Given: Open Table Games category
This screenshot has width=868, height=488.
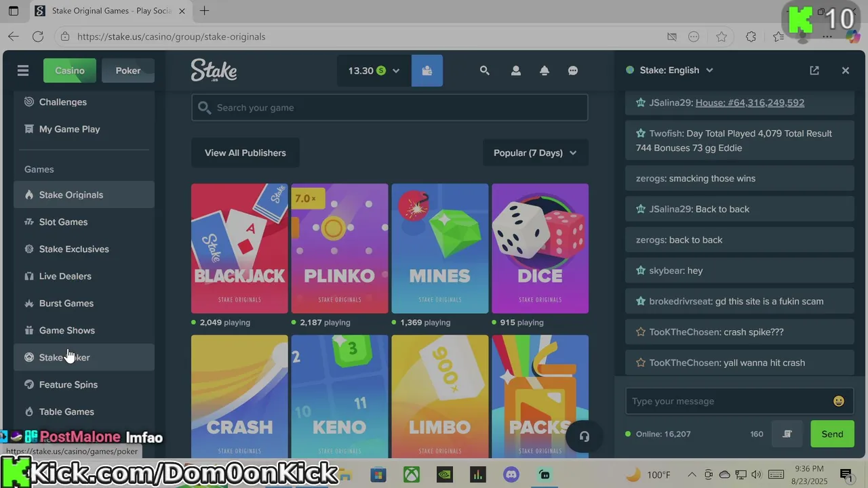Looking at the screenshot, I should (x=84, y=411).
